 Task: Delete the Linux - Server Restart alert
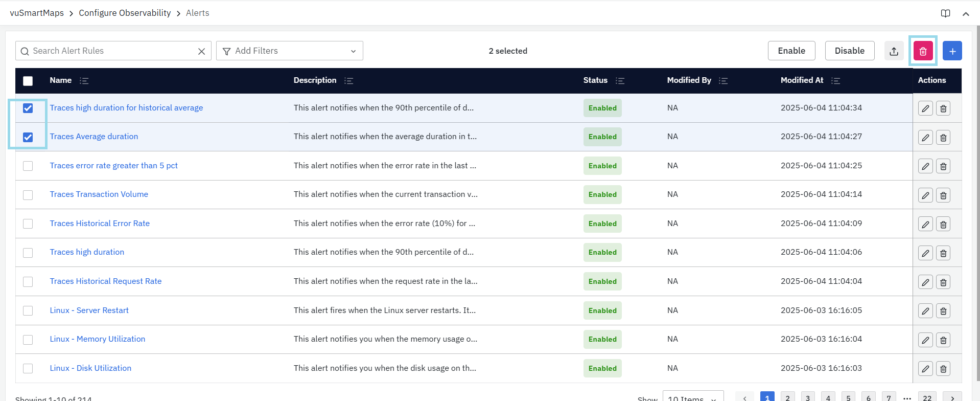tap(943, 311)
